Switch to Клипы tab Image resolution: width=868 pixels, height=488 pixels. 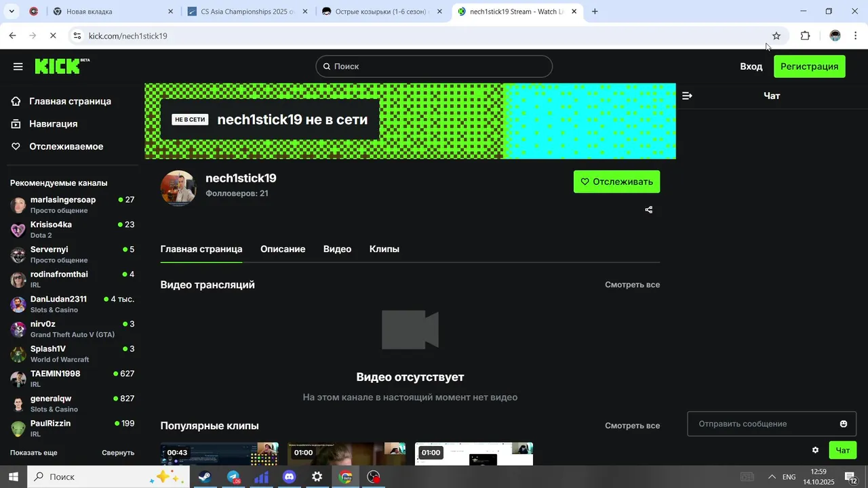[x=384, y=249]
